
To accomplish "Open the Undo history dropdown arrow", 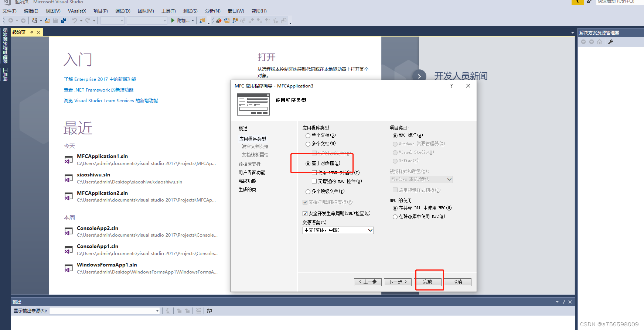I will click(x=81, y=21).
